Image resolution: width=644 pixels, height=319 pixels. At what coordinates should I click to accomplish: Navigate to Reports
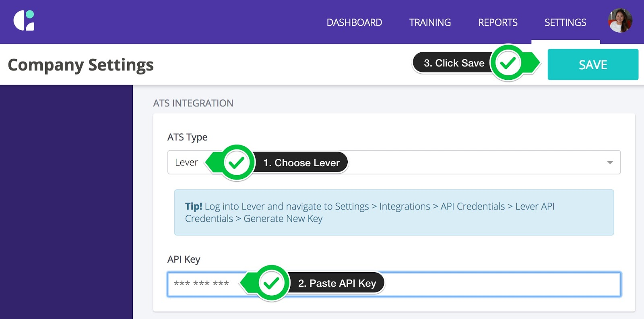point(497,23)
